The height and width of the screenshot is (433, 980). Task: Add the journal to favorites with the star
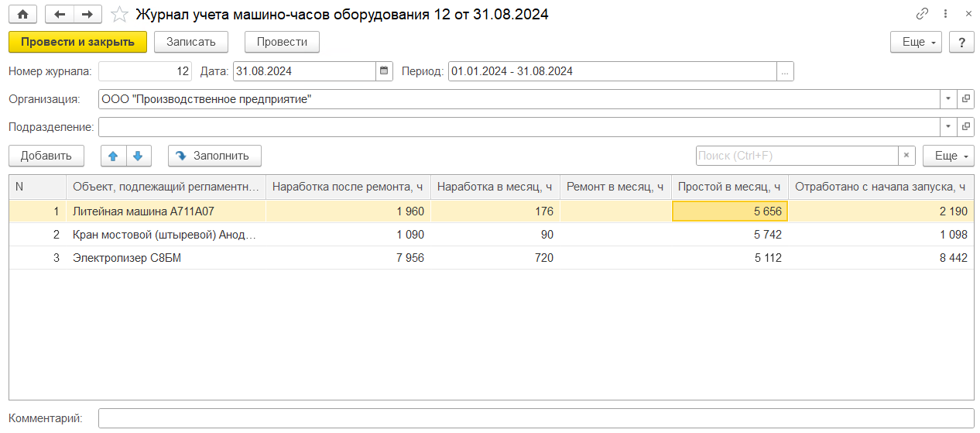[x=119, y=14]
